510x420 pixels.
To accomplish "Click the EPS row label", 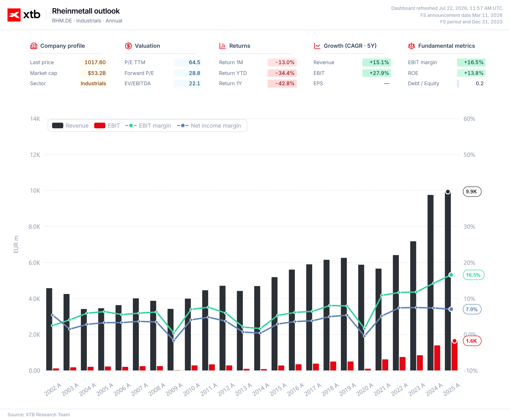I will 318,84.
